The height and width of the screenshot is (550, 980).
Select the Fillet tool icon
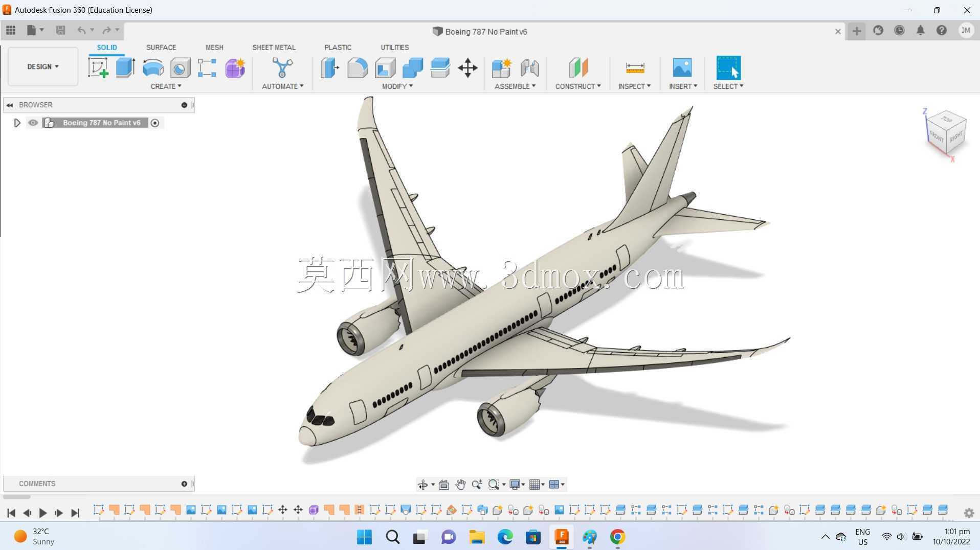point(358,67)
